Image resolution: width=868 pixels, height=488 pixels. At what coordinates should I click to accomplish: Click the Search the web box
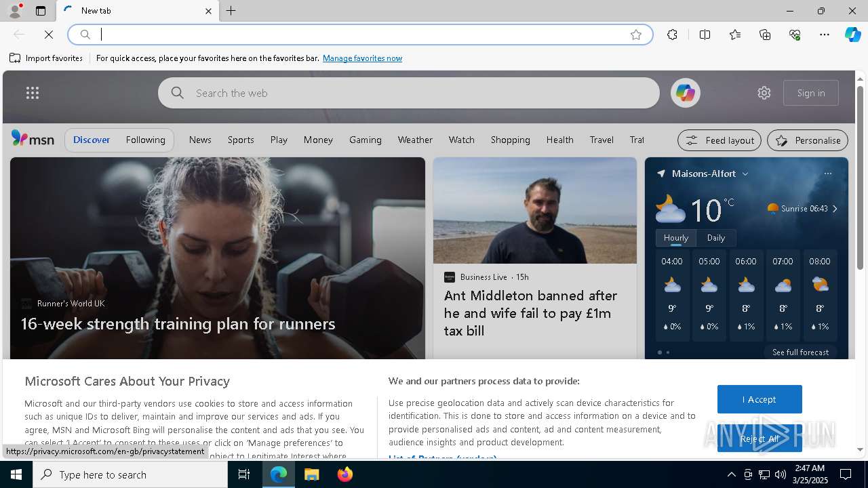pos(408,93)
